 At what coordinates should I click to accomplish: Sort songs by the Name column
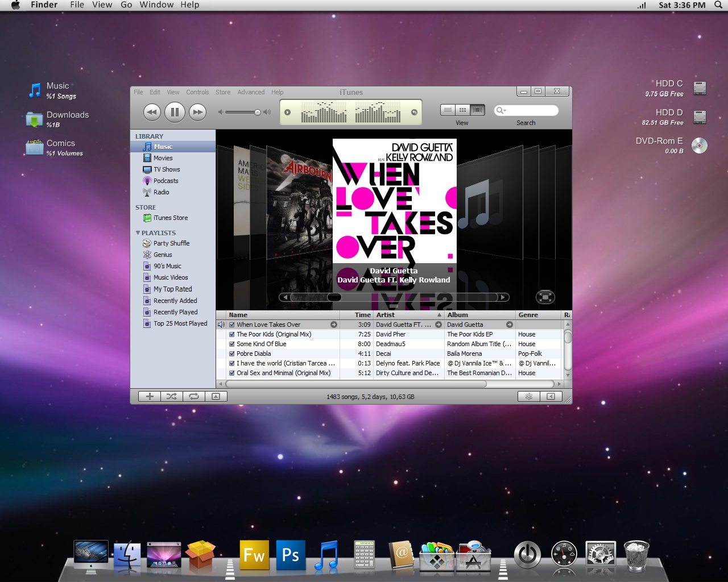click(x=283, y=315)
